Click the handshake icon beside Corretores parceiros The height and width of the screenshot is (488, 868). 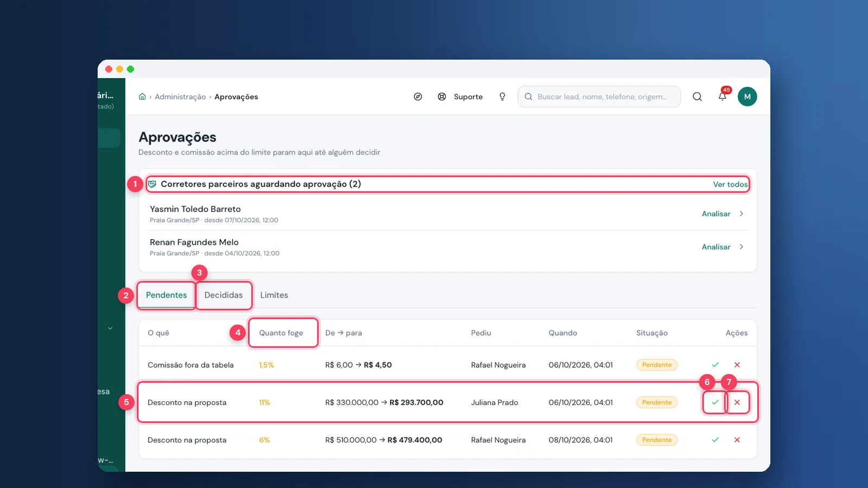[x=152, y=184]
